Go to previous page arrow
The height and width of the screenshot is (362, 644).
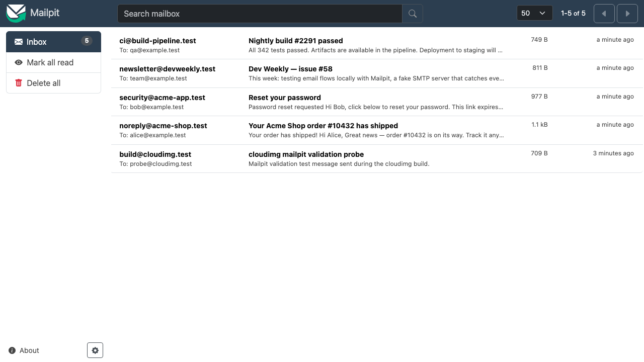pyautogui.click(x=604, y=14)
